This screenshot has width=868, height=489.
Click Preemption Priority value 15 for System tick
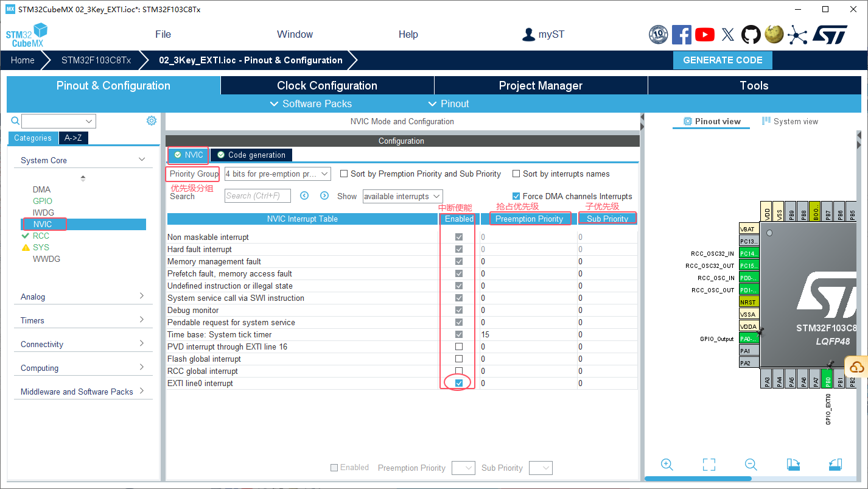pyautogui.click(x=485, y=334)
